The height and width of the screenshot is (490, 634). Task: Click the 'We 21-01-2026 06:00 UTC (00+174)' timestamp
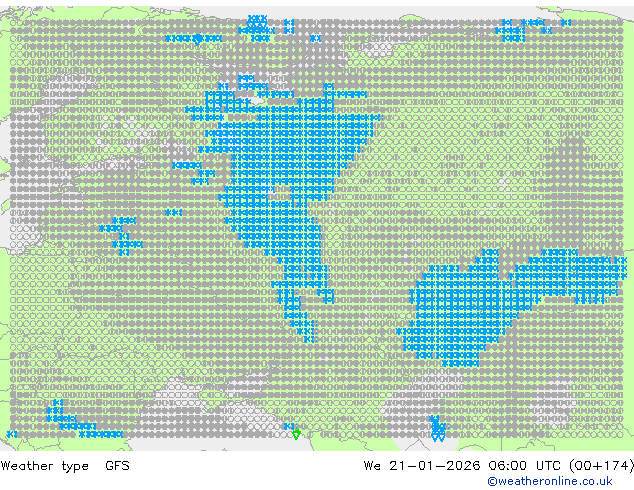click(499, 466)
